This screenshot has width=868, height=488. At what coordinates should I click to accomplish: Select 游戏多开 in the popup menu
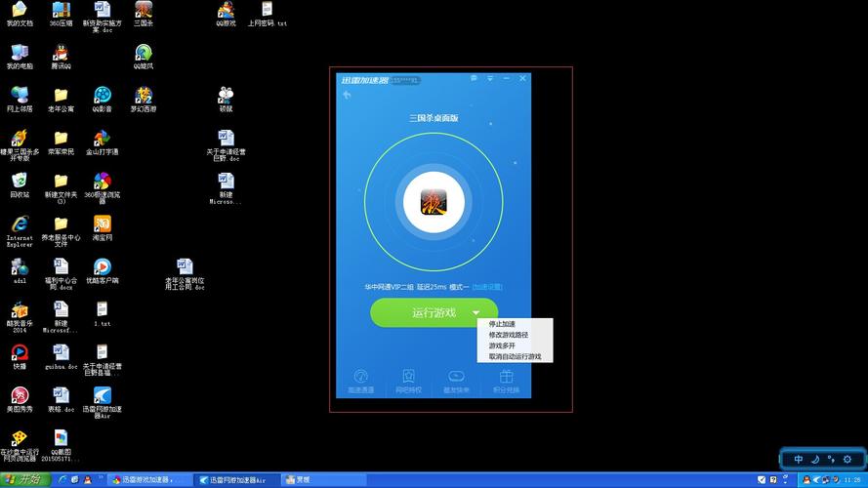tap(502, 346)
